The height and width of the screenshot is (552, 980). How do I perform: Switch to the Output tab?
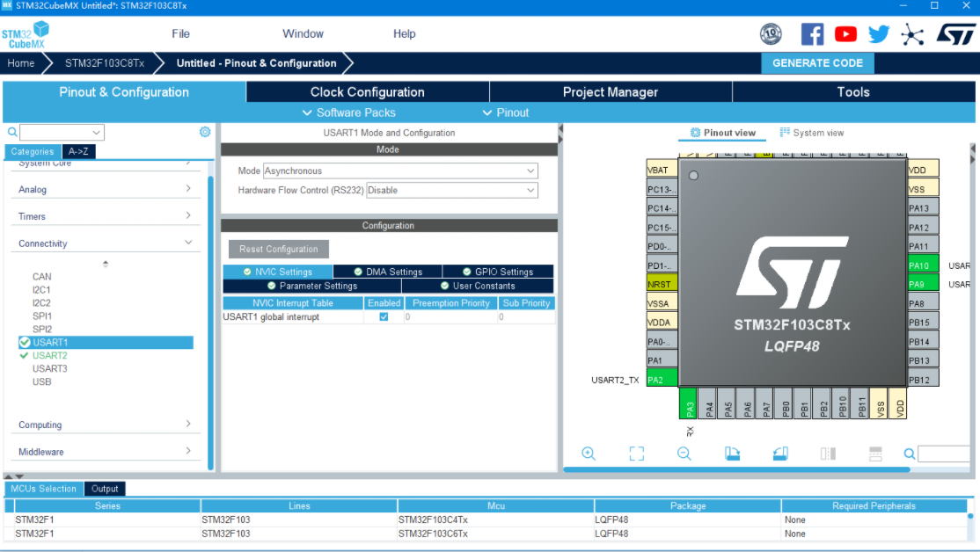[105, 489]
